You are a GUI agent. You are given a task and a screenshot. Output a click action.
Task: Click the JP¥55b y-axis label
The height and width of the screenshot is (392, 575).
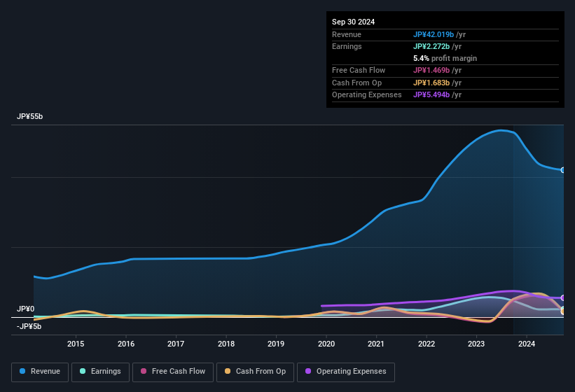[29, 116]
